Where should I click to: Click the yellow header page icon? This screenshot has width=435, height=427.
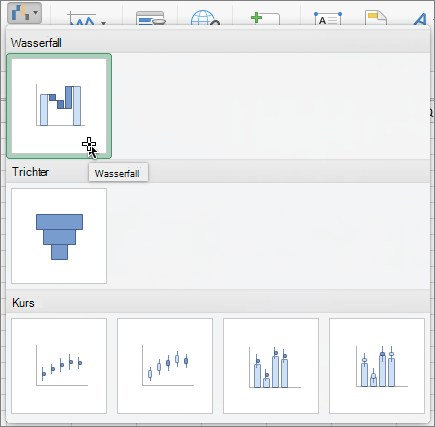click(x=376, y=18)
